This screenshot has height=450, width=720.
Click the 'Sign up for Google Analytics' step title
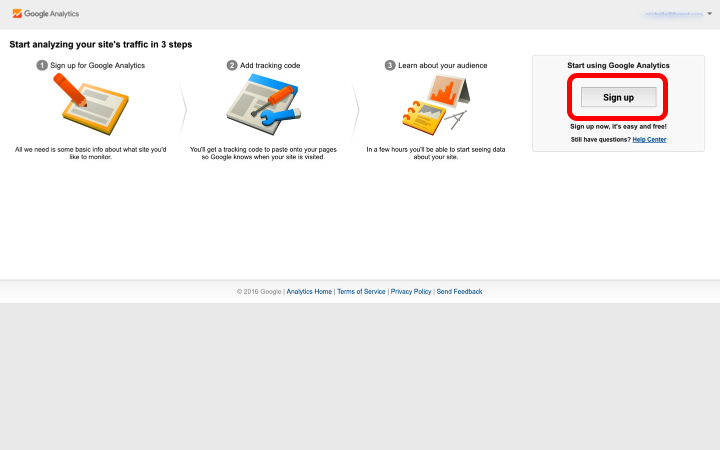tap(98, 65)
